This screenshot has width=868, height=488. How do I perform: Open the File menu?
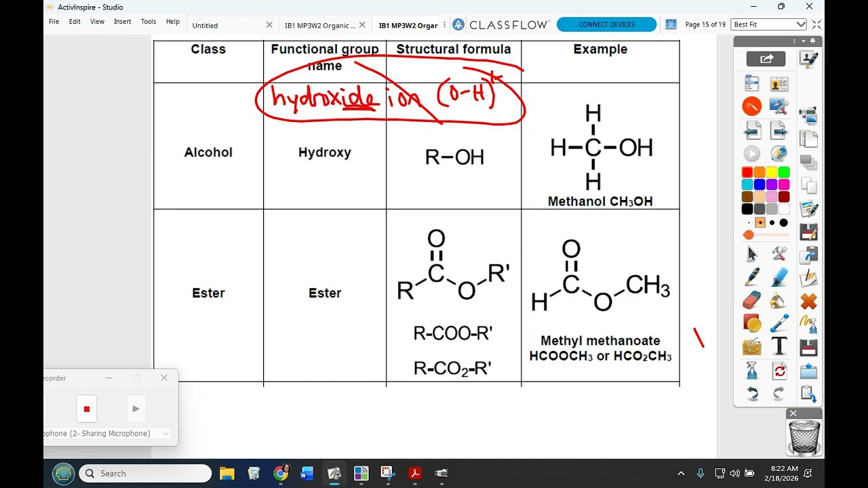pyautogui.click(x=54, y=22)
